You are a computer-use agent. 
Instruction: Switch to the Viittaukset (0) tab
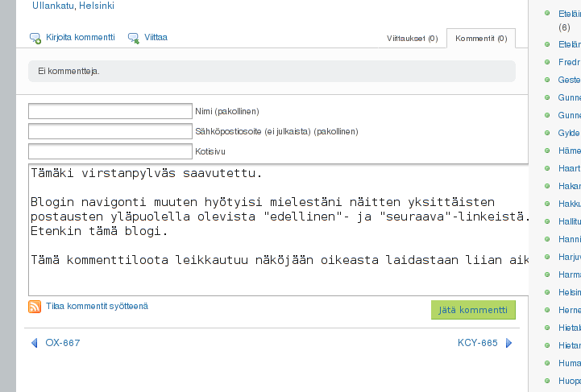413,39
